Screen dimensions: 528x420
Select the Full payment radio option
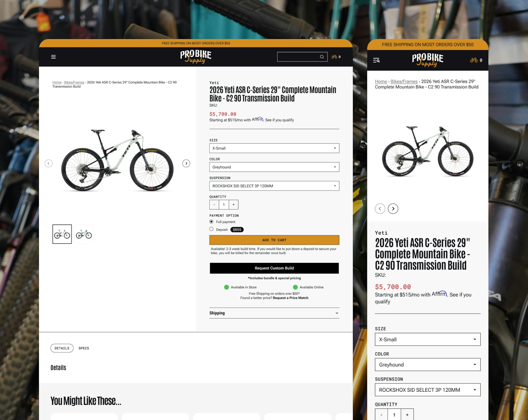[x=211, y=221]
